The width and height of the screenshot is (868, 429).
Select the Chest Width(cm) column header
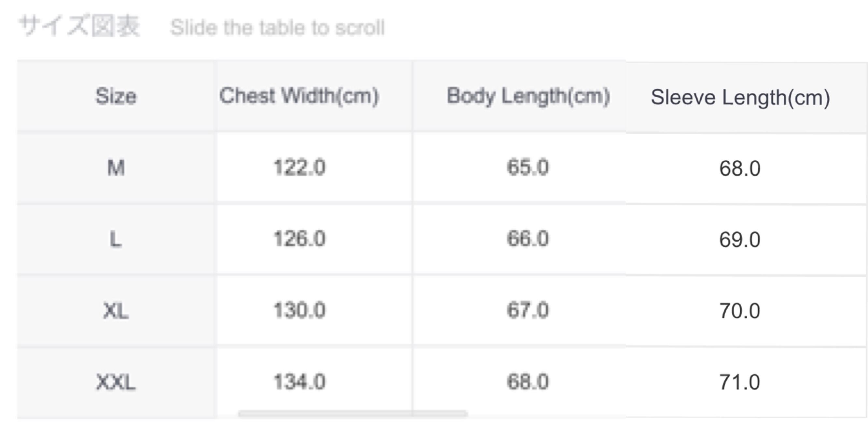(299, 96)
